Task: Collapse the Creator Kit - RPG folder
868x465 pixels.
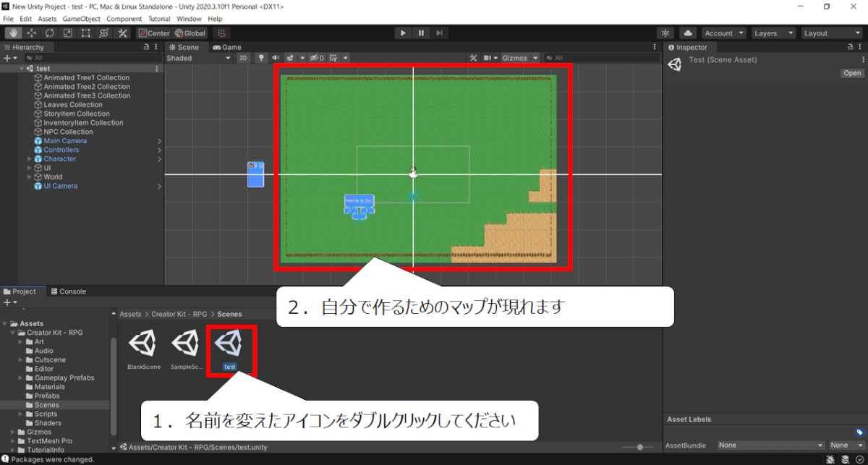Action: click(x=12, y=333)
